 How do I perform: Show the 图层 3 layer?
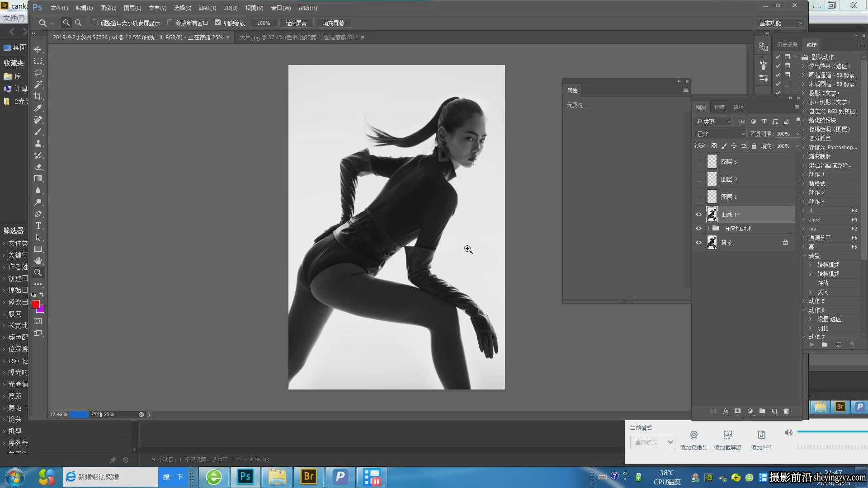tap(698, 162)
